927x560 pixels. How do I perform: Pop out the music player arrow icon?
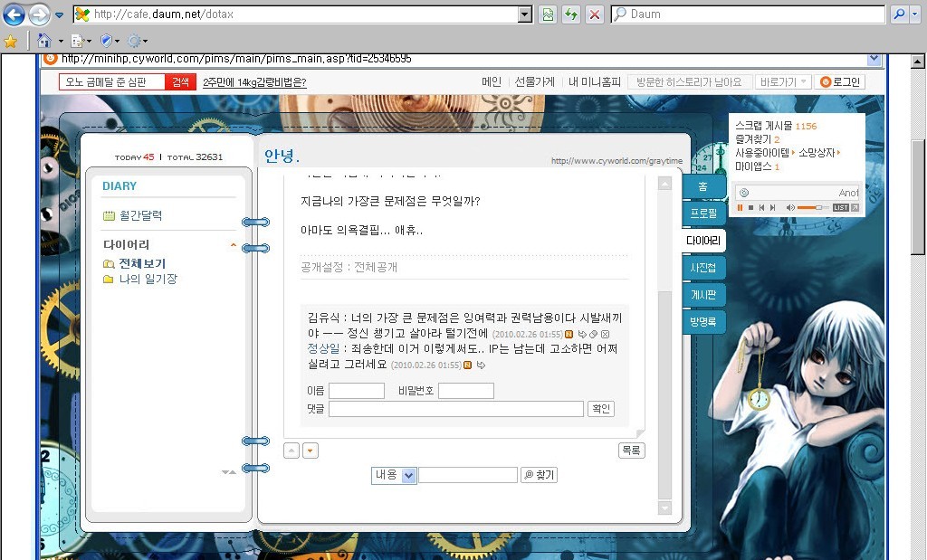(855, 207)
